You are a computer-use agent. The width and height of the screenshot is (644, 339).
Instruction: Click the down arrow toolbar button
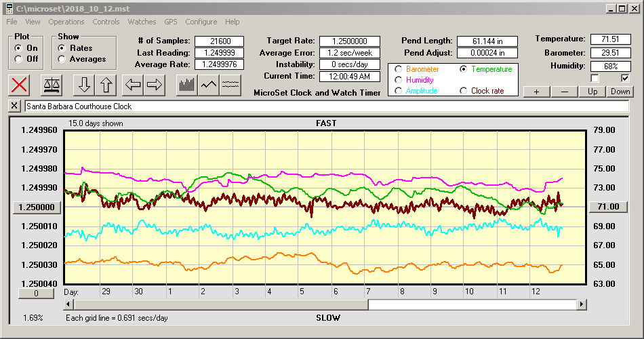[x=84, y=85]
